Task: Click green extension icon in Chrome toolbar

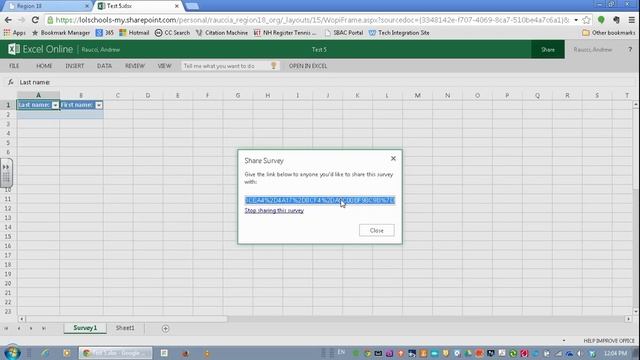Action: tap(601, 20)
